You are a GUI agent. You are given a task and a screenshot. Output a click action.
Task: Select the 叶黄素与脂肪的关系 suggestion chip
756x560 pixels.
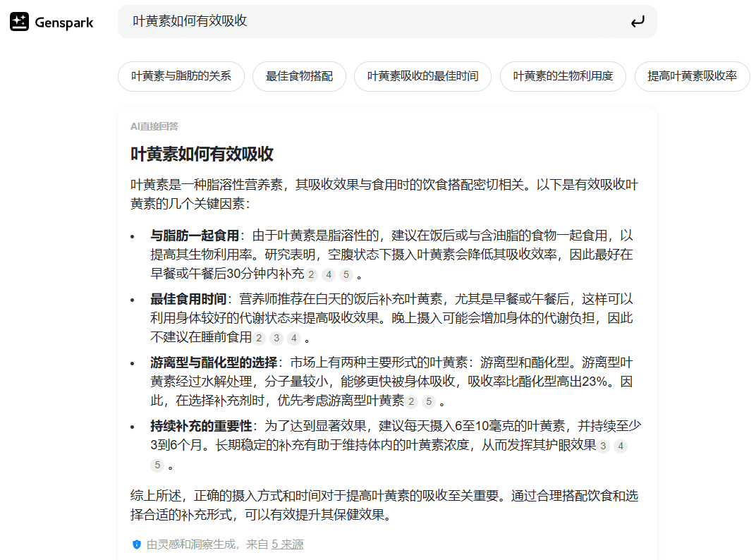(x=181, y=76)
